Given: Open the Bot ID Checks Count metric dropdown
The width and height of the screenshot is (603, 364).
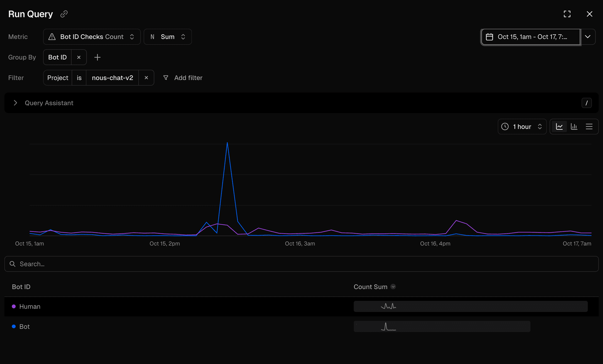Looking at the screenshot, I should click(92, 37).
